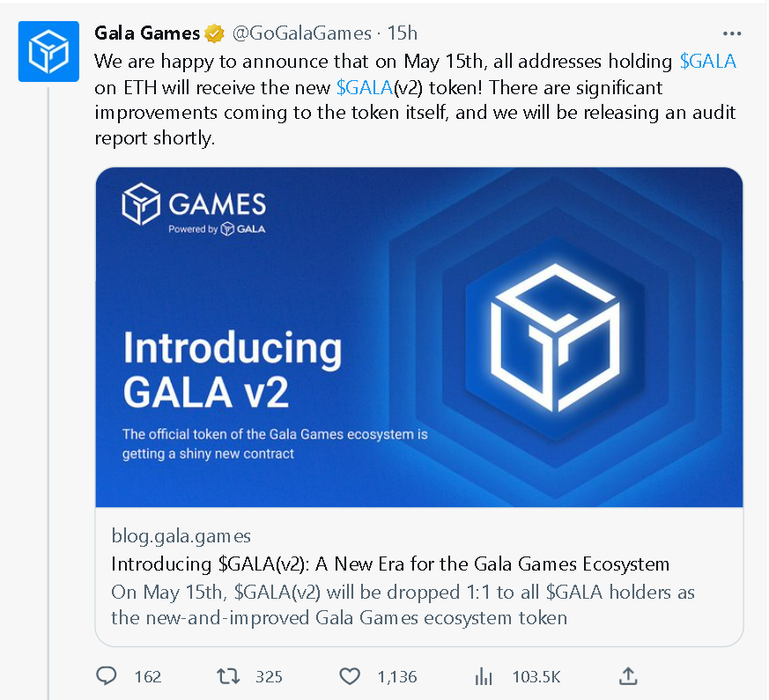Like the tweet with the heart icon
769x700 pixels.
[350, 676]
